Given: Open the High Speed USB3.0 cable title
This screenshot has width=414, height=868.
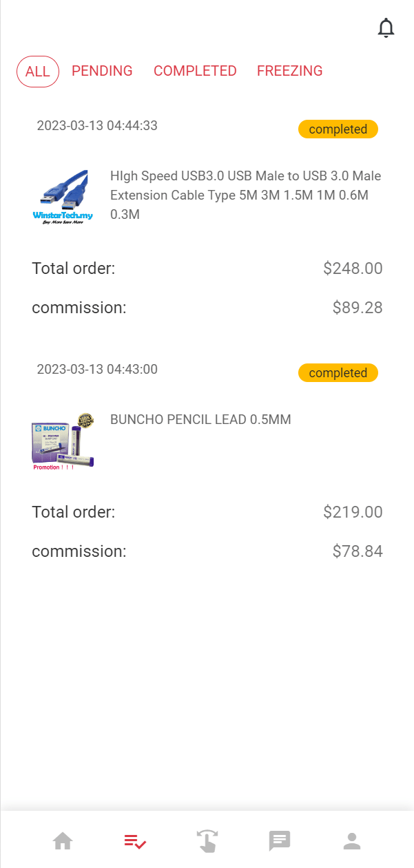Looking at the screenshot, I should coord(245,195).
